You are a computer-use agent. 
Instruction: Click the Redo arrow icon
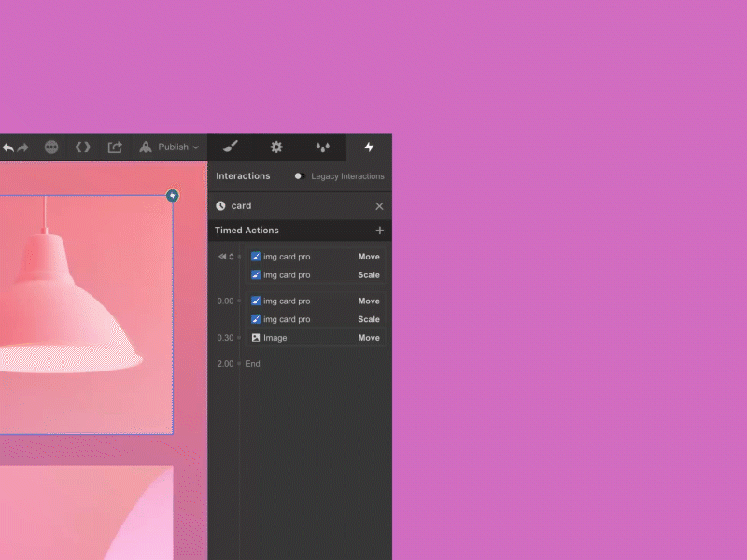(23, 147)
